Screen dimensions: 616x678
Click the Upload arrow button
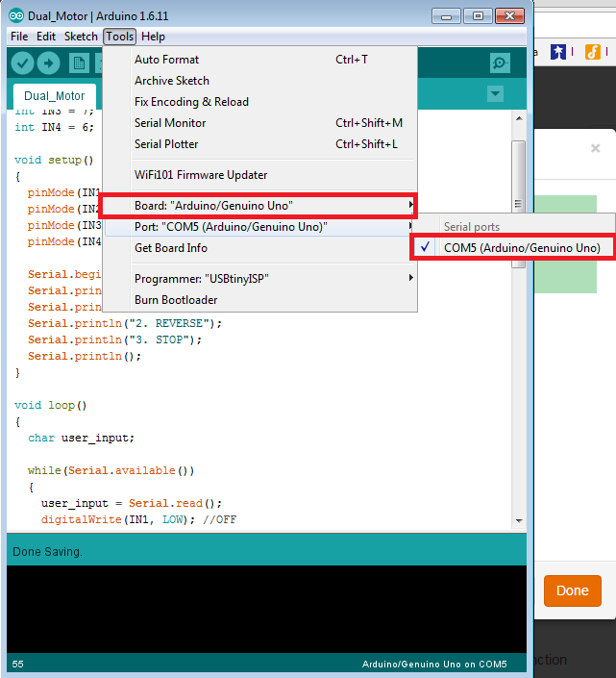pos(48,63)
